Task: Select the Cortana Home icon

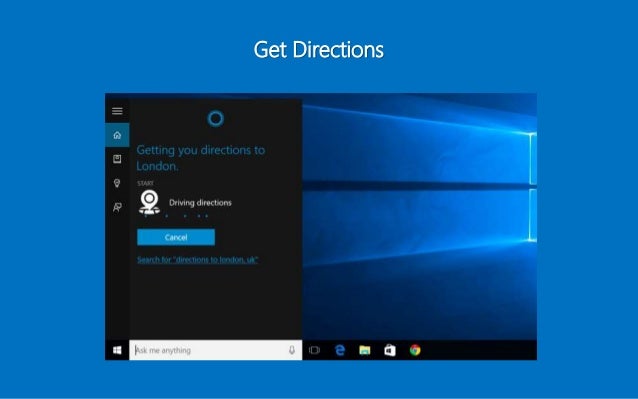Action: [x=117, y=135]
